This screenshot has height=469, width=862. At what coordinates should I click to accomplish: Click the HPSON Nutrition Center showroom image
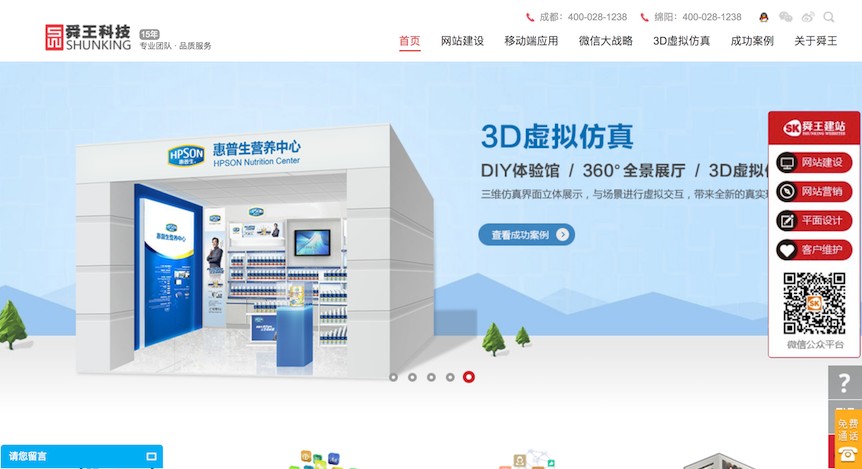255,251
